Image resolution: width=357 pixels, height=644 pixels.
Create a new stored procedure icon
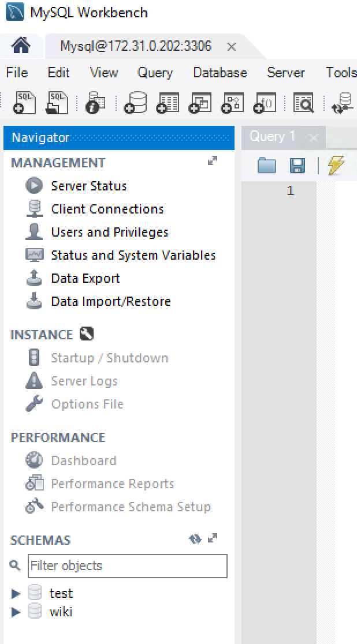[232, 102]
